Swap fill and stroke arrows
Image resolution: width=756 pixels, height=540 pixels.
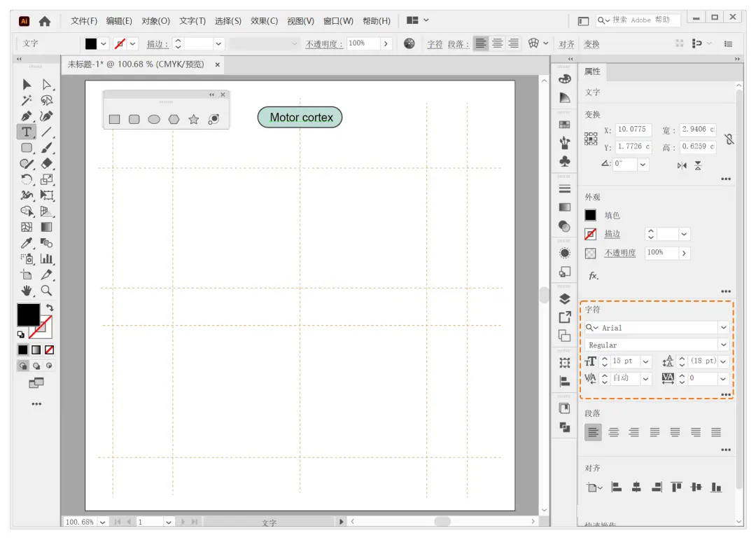pos(50,307)
